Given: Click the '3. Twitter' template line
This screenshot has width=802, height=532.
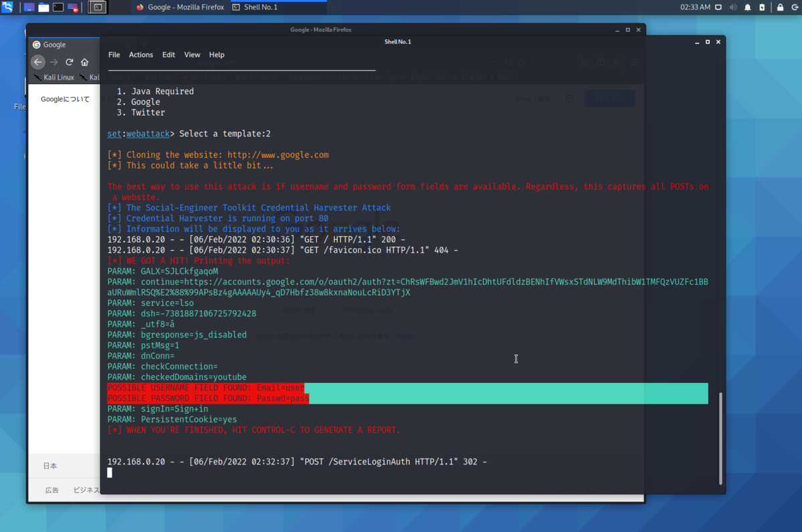Looking at the screenshot, I should (140, 113).
